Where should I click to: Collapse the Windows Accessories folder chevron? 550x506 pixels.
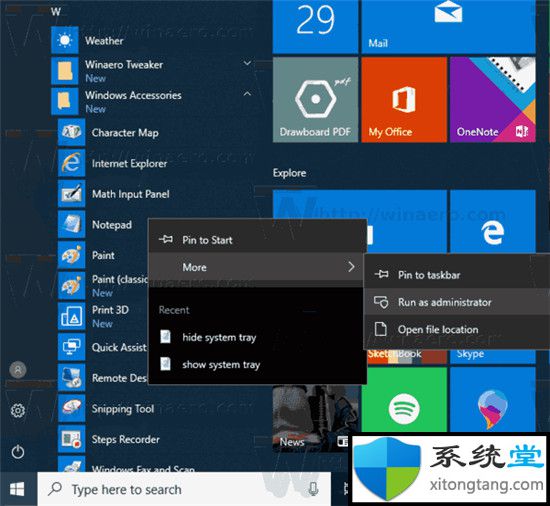tap(247, 94)
